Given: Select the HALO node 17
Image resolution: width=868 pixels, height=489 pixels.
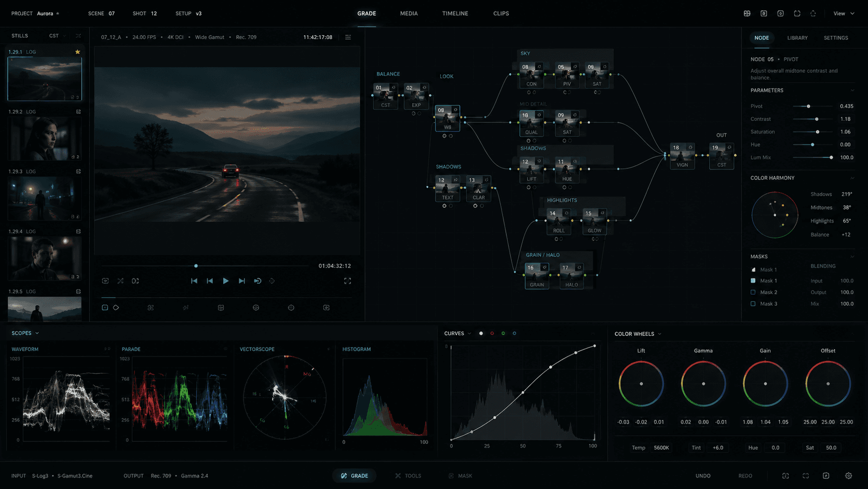Looking at the screenshot, I should (x=572, y=276).
